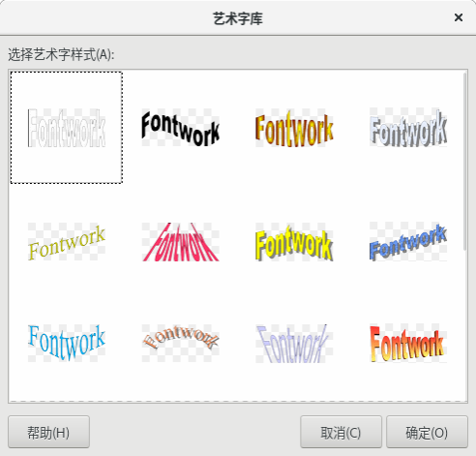Screen dimensions: 476x456
Task: Pick the yellow 3D shadowed Fontwork style
Action: [x=294, y=242]
